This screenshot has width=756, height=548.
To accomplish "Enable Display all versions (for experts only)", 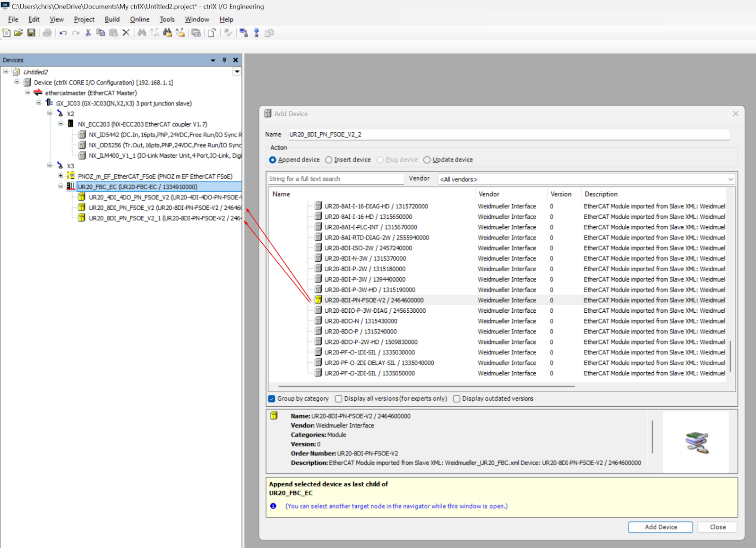I will click(x=338, y=399).
